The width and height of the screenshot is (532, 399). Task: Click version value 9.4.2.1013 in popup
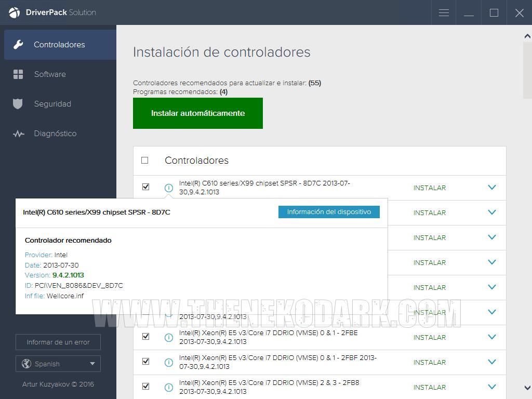68,275
